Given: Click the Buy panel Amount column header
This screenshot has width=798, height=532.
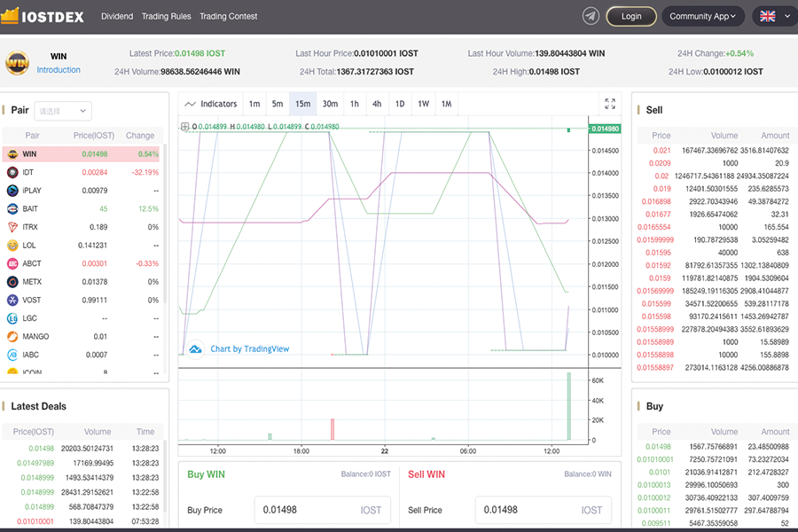Looking at the screenshot, I should [x=775, y=432].
